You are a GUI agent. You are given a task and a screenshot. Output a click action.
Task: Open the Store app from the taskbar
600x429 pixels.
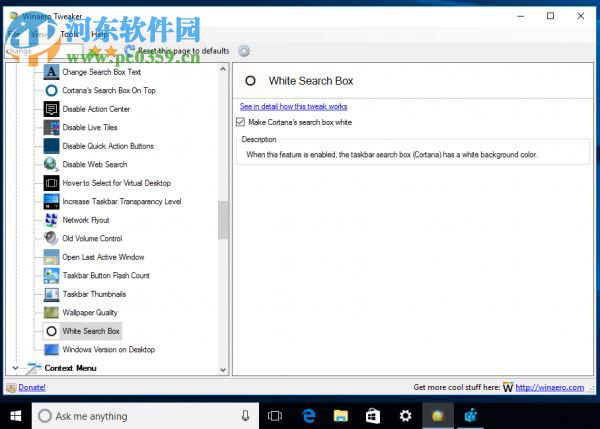click(373, 416)
